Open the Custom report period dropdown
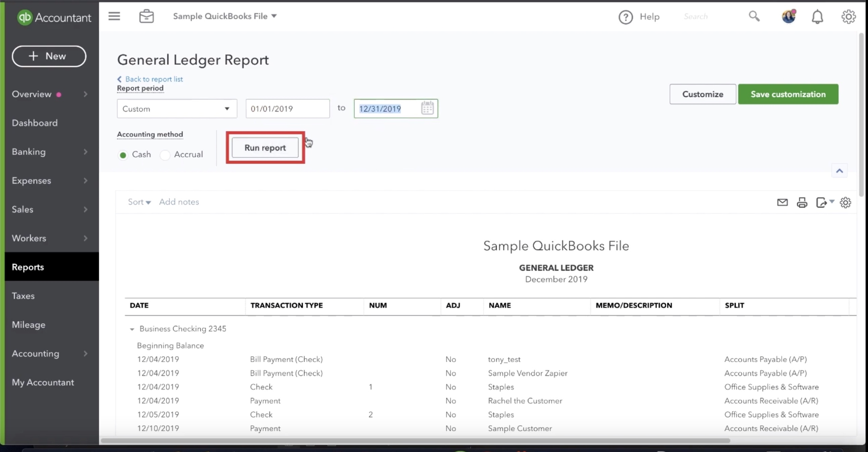Screen dimensions: 868x452 (x=177, y=109)
